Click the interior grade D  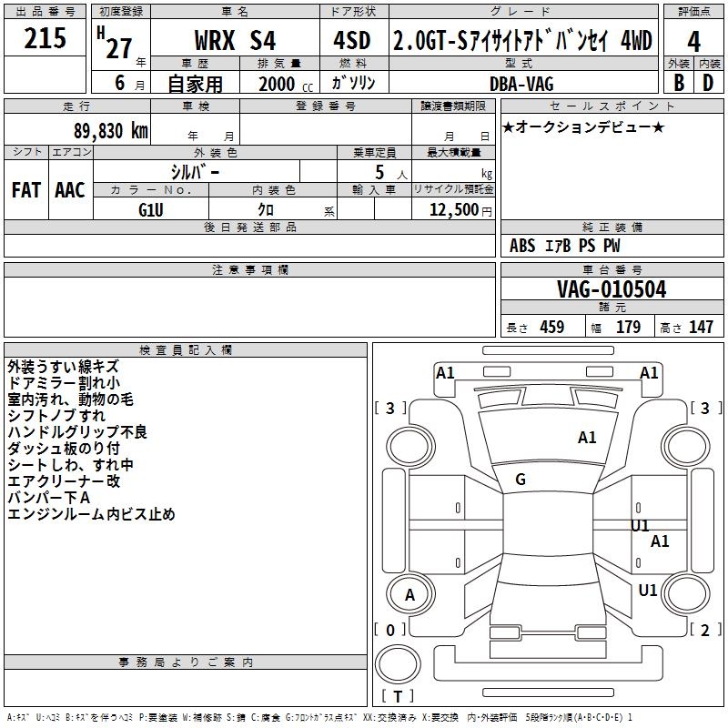click(x=708, y=83)
